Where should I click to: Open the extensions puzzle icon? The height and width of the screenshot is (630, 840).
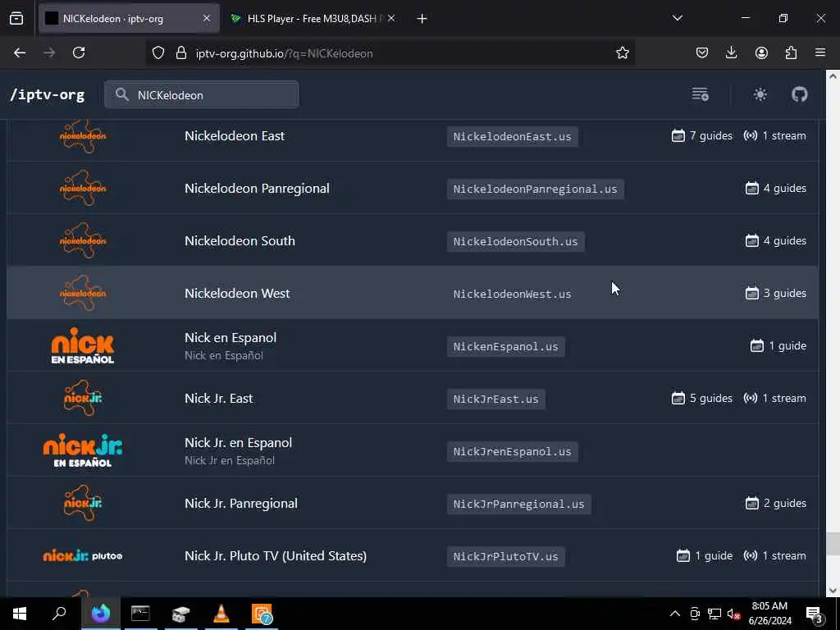pos(791,52)
